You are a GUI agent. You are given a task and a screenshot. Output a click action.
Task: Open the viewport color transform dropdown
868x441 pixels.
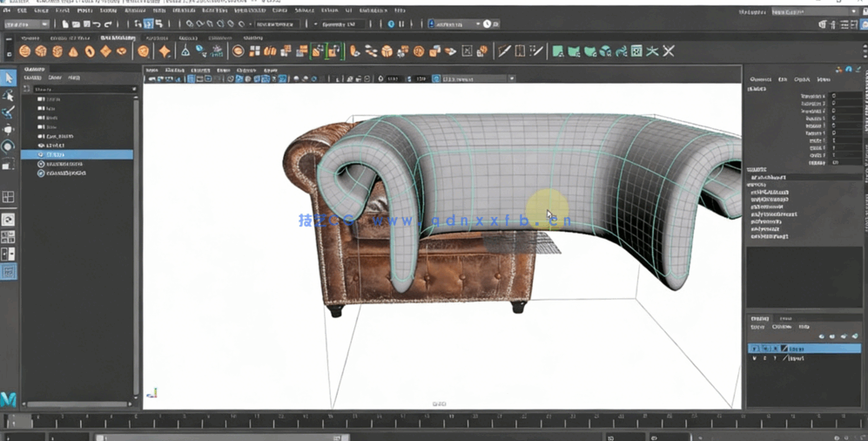[480, 78]
